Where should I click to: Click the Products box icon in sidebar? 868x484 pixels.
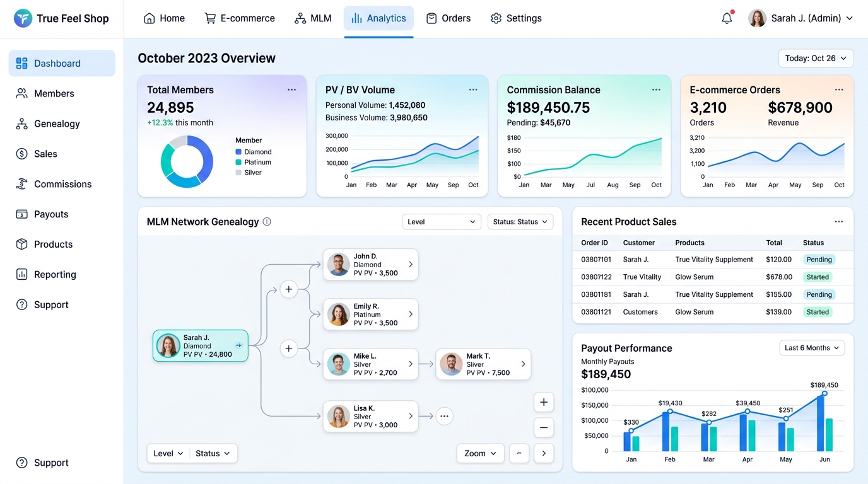[x=22, y=244]
